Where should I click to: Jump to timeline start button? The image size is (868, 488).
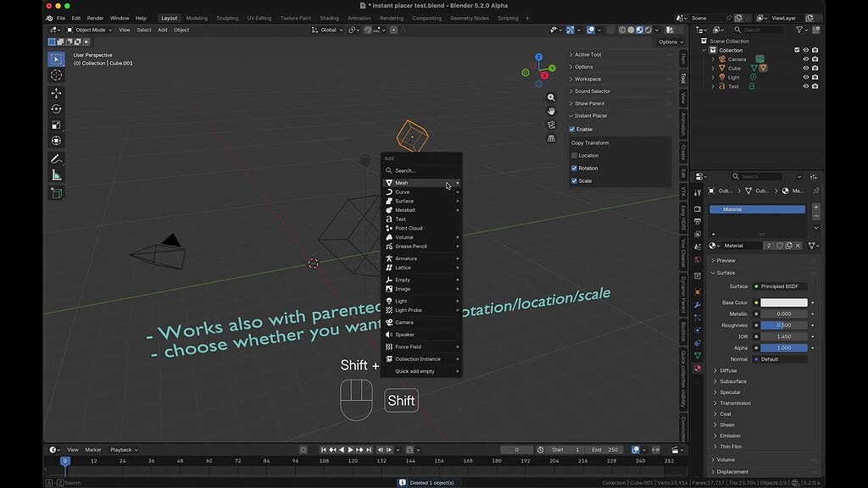tap(324, 450)
